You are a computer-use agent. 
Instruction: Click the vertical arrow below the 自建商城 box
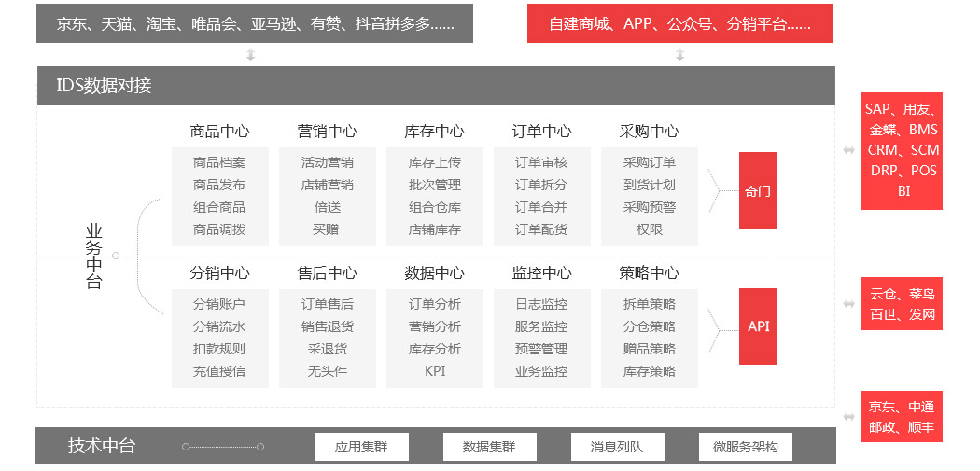click(x=679, y=55)
